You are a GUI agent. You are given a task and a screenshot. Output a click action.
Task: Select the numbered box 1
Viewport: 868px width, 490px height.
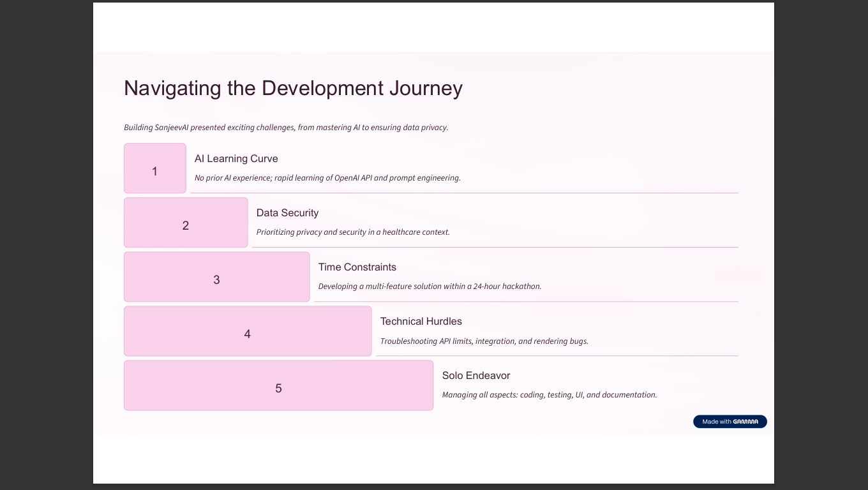[x=155, y=168]
